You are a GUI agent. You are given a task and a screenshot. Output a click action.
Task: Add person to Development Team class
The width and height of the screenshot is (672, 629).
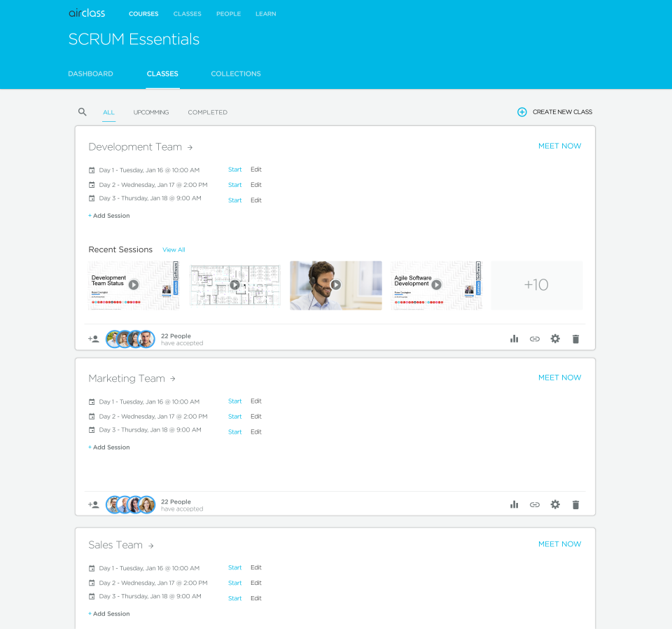93,339
